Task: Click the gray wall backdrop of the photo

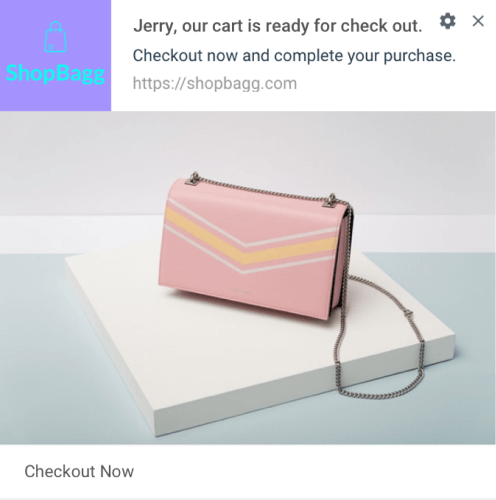Action: [x=248, y=150]
